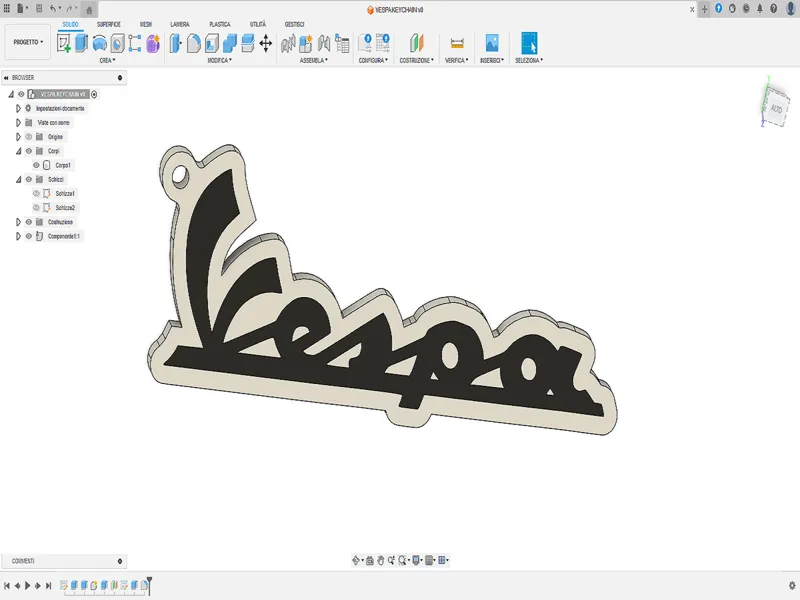Open the configuration table icon in Configura
This screenshot has width=800, height=600.
click(x=383, y=43)
